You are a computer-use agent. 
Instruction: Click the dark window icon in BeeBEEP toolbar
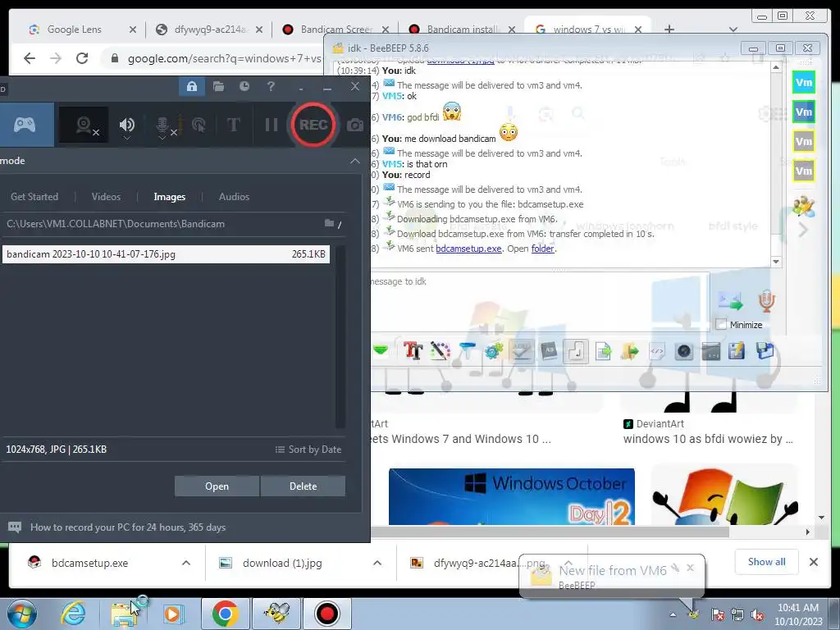711,351
